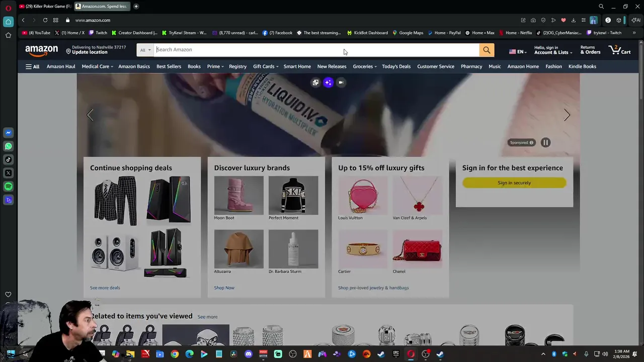Click the Search Amazon input field

(x=316, y=50)
